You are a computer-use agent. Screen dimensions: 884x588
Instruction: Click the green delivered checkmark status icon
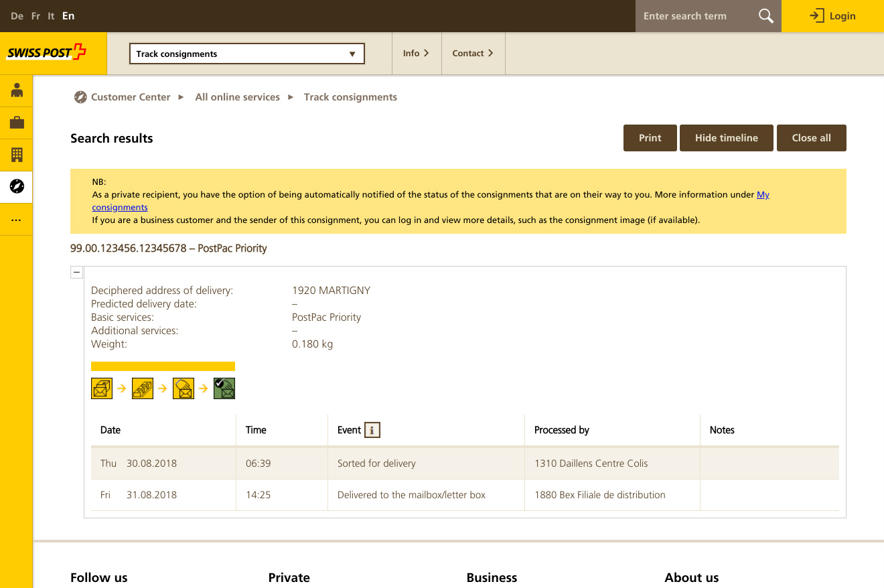(224, 388)
